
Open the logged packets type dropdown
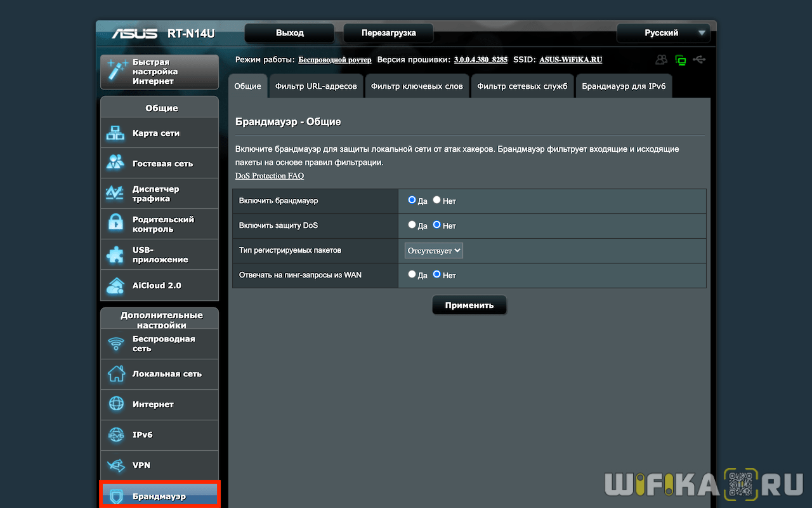click(x=434, y=251)
